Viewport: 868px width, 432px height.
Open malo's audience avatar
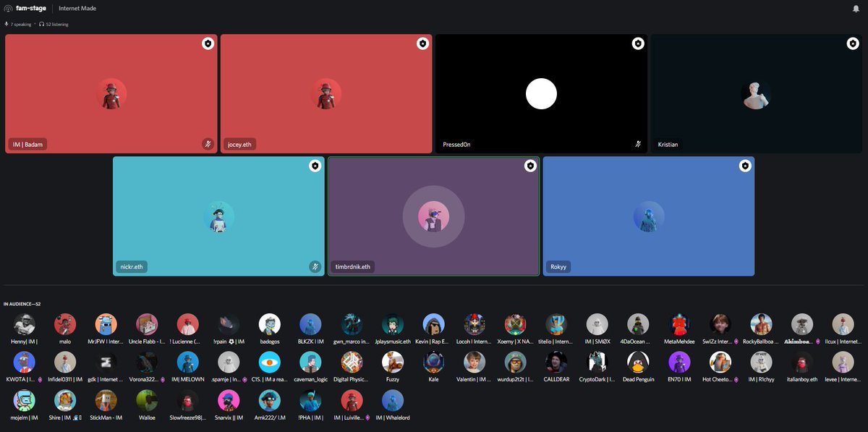pyautogui.click(x=65, y=324)
